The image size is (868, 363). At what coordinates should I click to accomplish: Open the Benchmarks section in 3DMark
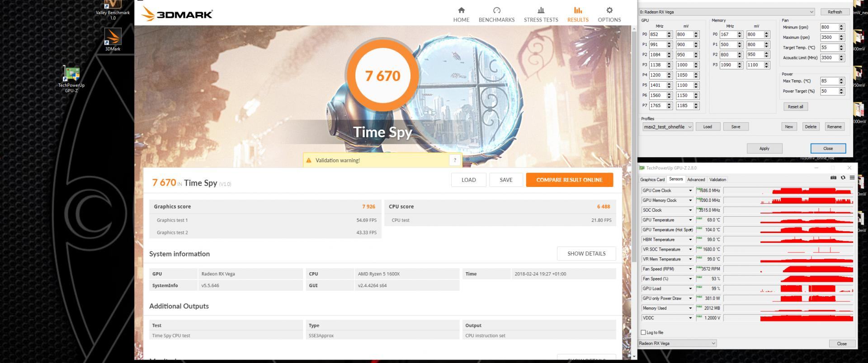point(496,14)
